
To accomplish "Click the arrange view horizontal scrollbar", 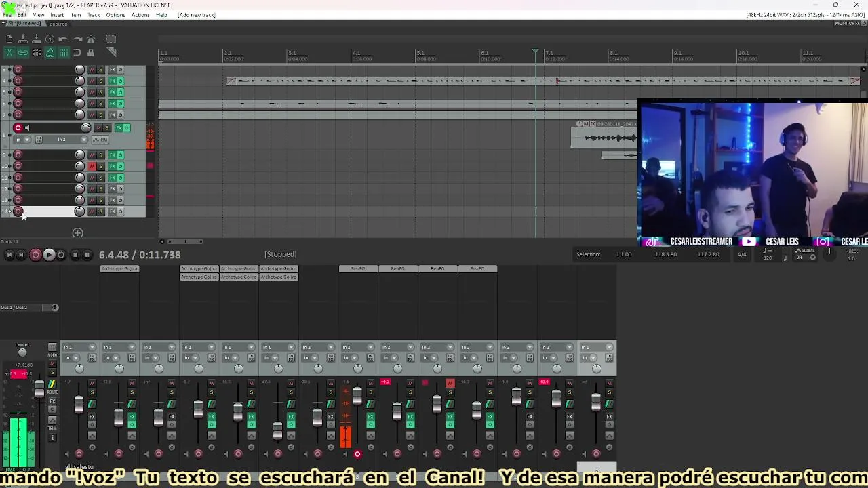I will pos(185,241).
